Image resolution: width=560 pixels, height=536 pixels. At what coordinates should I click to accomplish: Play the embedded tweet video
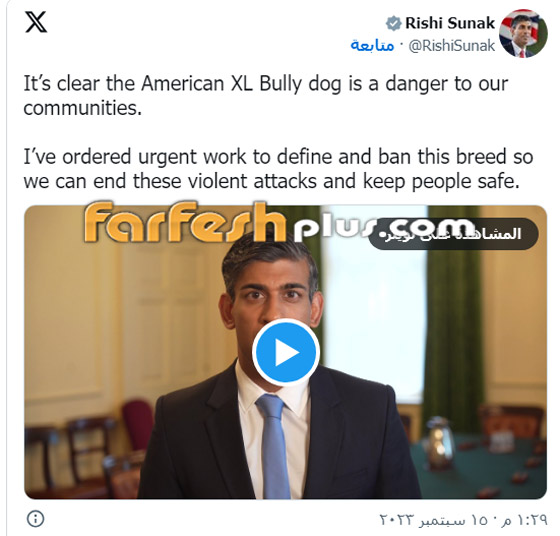coord(286,352)
